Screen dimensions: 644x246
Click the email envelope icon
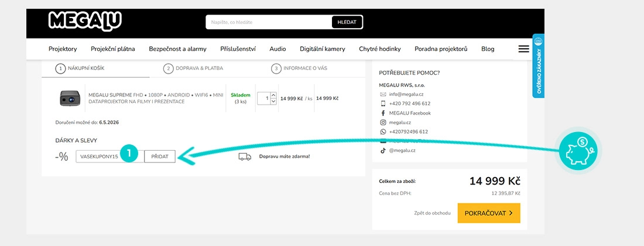coord(383,94)
